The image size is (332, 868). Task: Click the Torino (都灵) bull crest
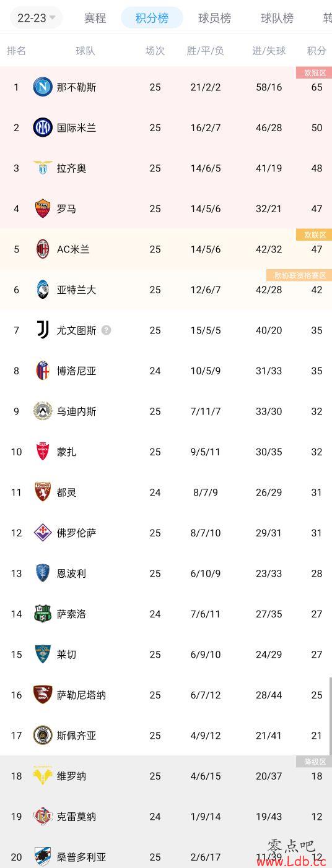point(43,492)
